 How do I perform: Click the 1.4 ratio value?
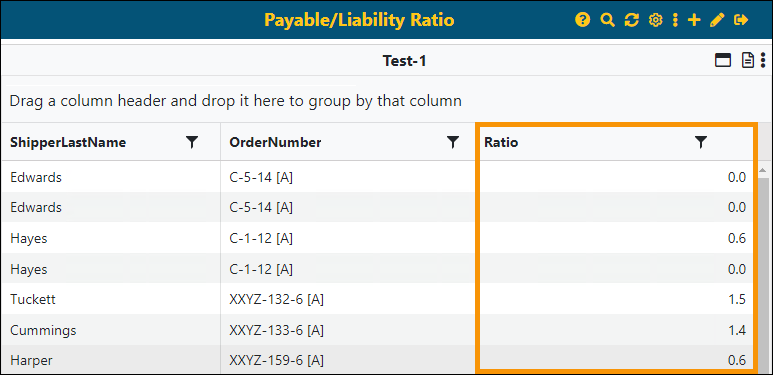pos(737,330)
